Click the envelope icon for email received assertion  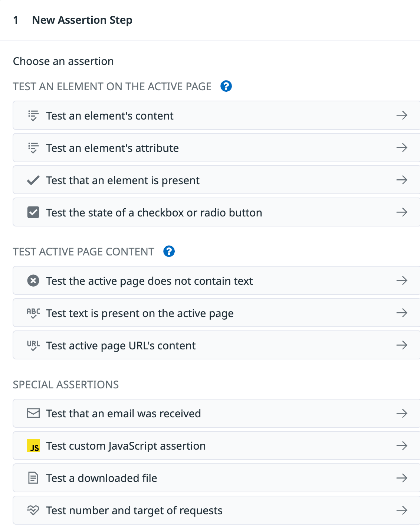point(33,413)
